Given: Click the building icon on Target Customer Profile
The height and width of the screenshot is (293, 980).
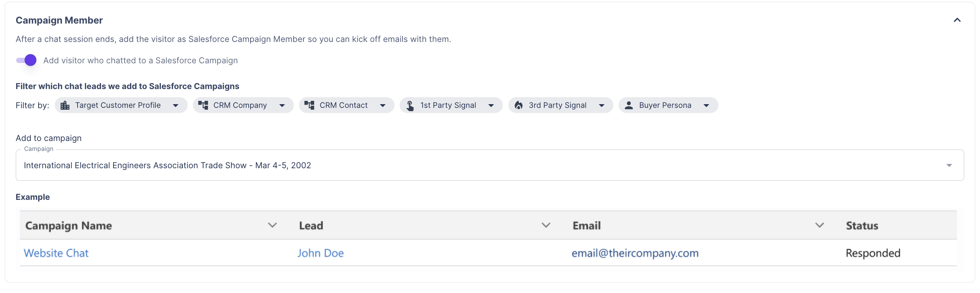Looking at the screenshot, I should (x=65, y=106).
